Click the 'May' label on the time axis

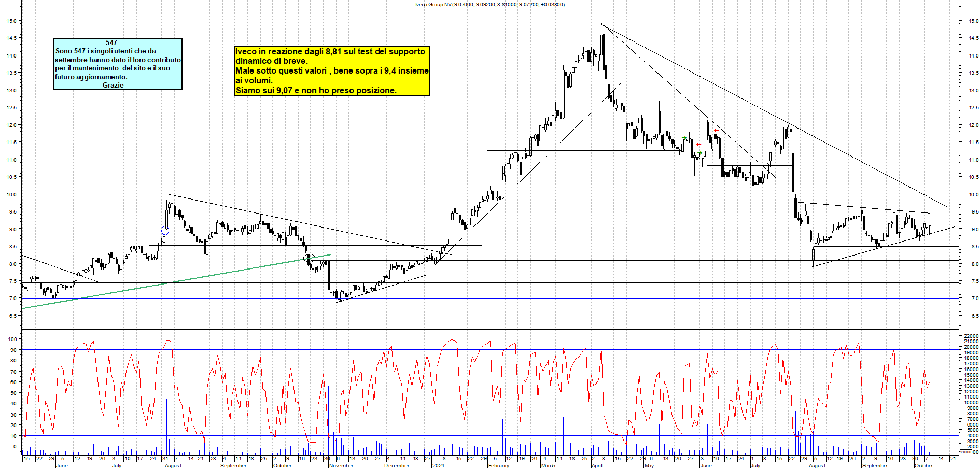tap(649, 465)
